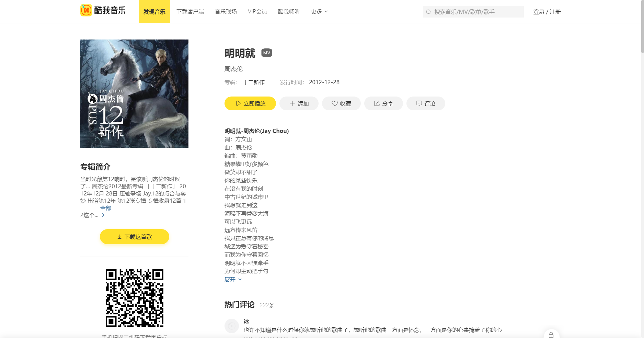Image resolution: width=644 pixels, height=338 pixels.
Task: Open the 更多 dropdown menu
Action: pyautogui.click(x=319, y=11)
